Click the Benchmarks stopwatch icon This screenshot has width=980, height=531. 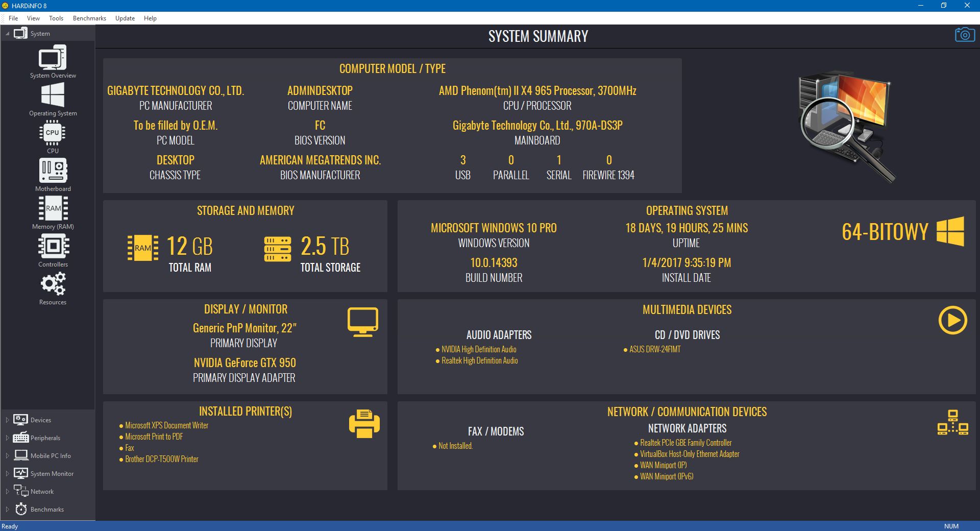click(x=21, y=509)
